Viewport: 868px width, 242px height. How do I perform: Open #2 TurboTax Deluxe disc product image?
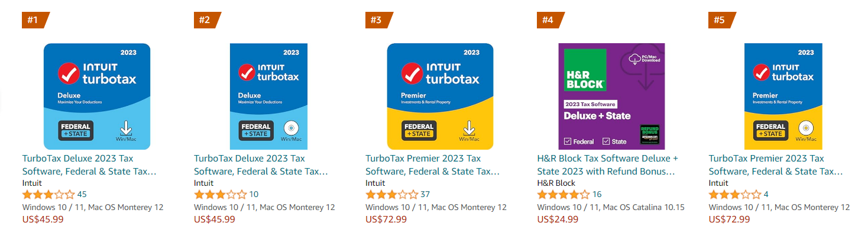[268, 96]
